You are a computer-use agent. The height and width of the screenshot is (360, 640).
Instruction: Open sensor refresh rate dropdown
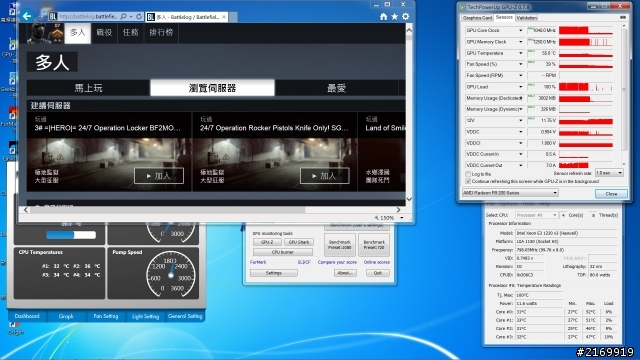point(609,173)
